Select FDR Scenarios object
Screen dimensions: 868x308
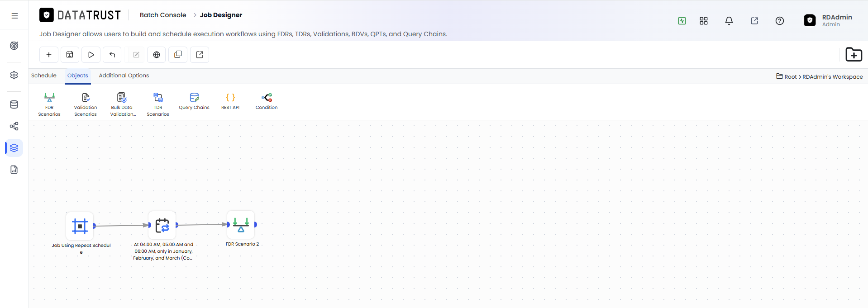tap(49, 104)
